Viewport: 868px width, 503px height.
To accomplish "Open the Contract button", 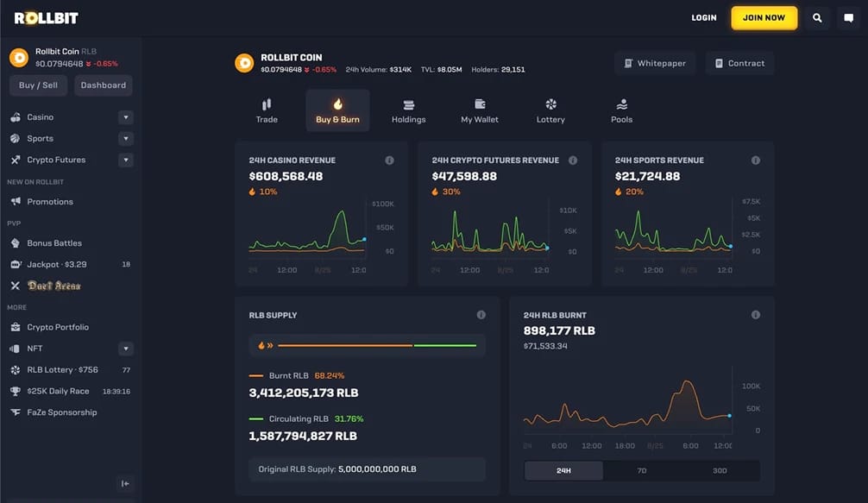I will pyautogui.click(x=739, y=63).
